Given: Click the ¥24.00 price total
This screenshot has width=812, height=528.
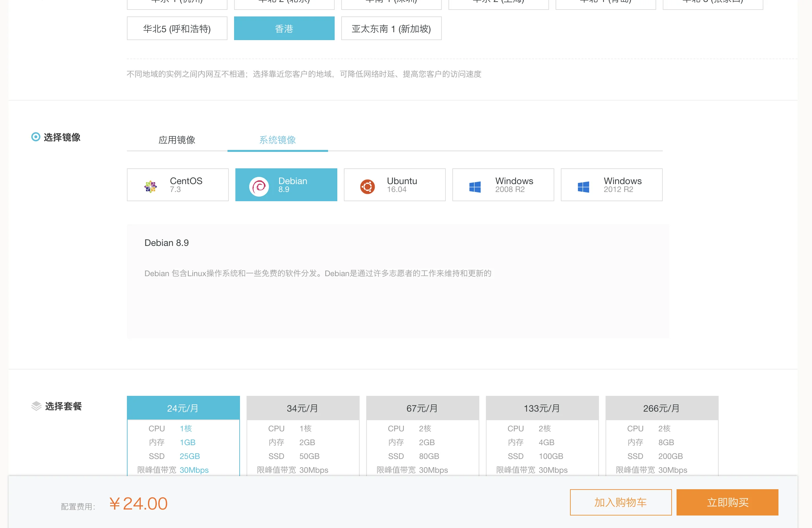Looking at the screenshot, I should pos(138,503).
